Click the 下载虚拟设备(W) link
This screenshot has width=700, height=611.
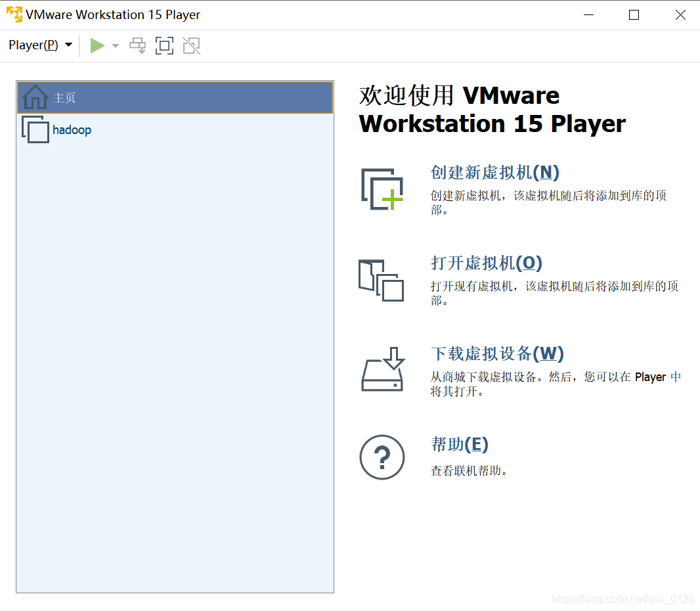coord(497,353)
